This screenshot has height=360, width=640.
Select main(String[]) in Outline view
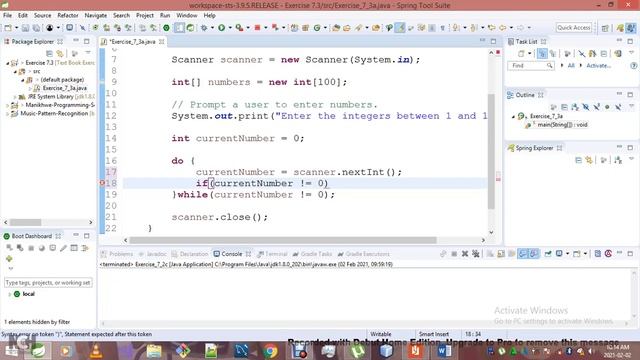562,125
